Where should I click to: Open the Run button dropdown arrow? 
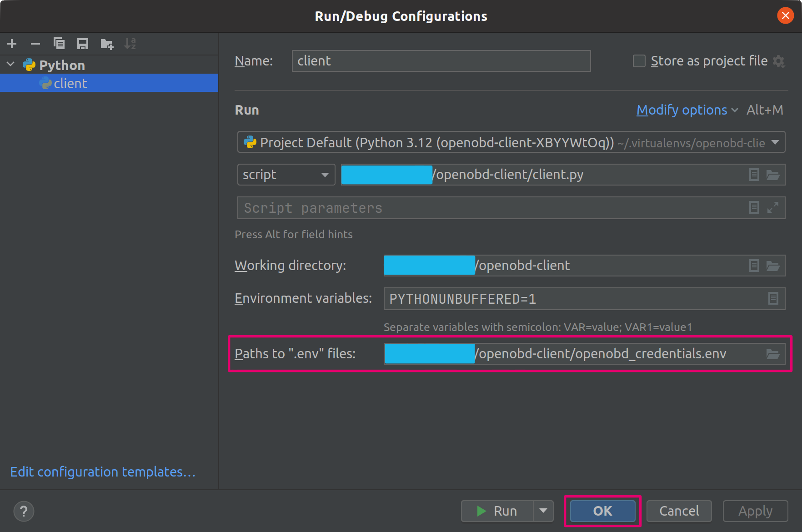pos(544,511)
